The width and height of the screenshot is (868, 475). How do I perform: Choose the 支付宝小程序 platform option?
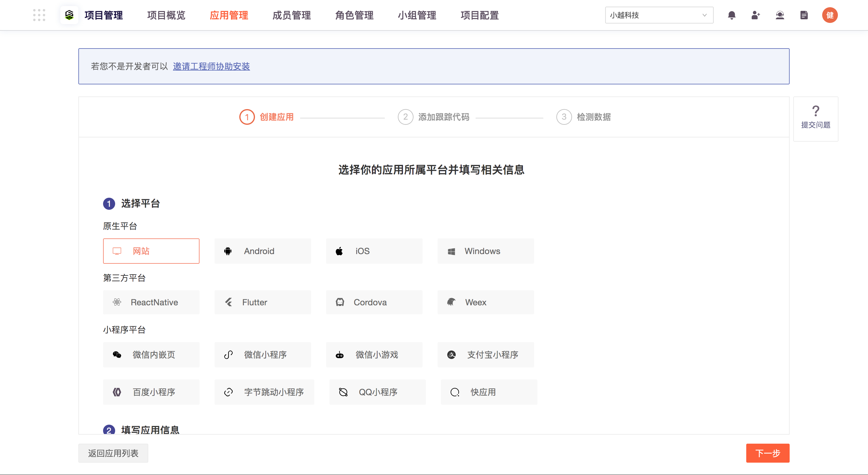coord(486,354)
